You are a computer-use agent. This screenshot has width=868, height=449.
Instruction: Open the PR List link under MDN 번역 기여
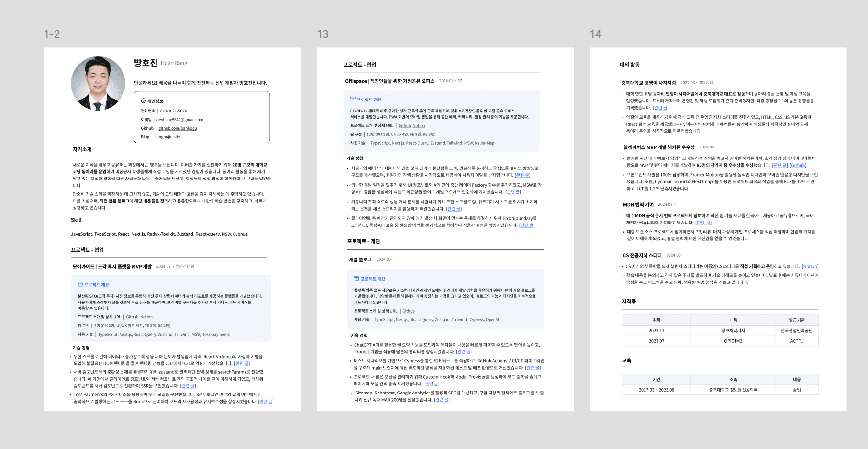tap(703, 223)
